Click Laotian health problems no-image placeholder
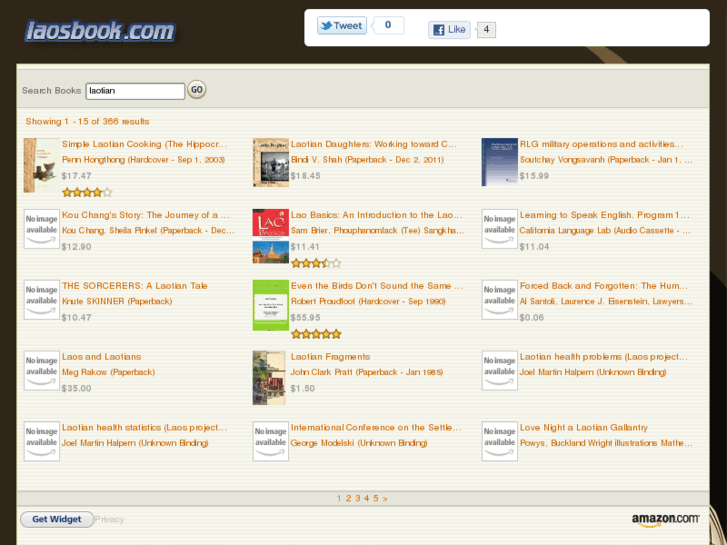This screenshot has height=545, width=727. click(499, 370)
